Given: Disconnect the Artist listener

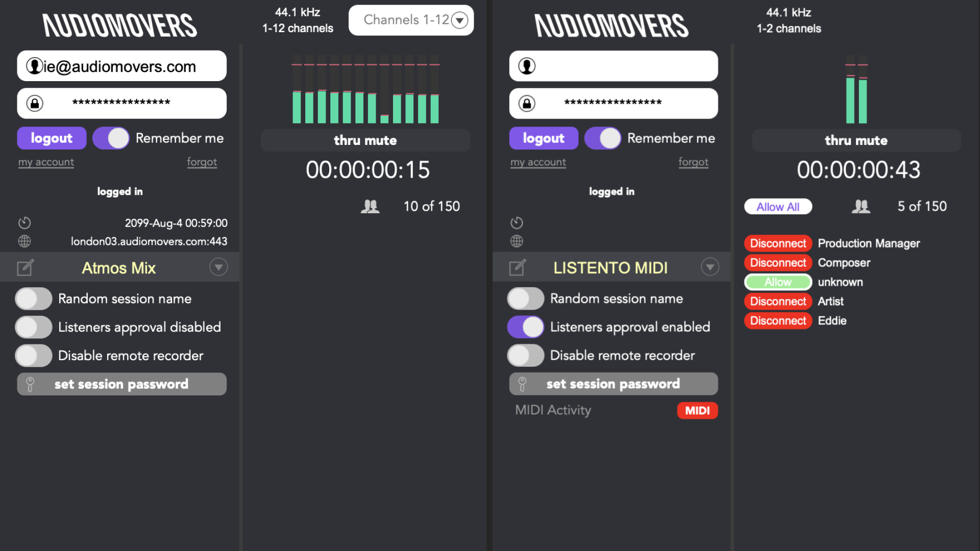Looking at the screenshot, I should pyautogui.click(x=778, y=302).
